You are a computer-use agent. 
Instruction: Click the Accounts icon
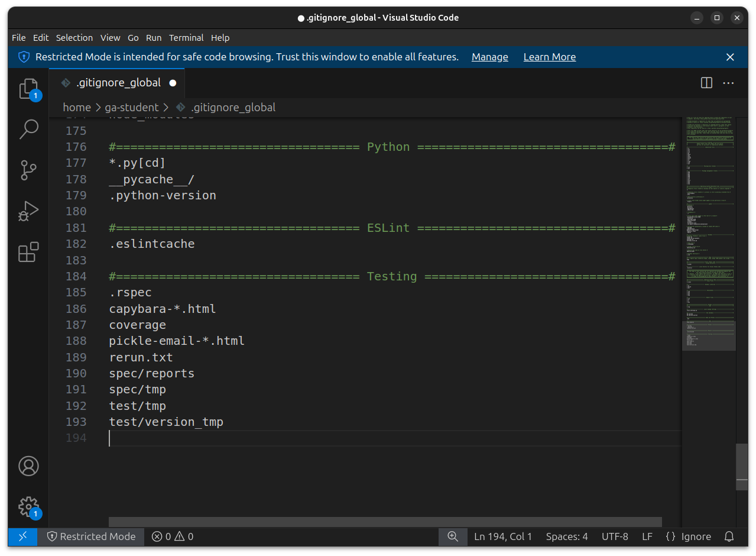pos(28,466)
